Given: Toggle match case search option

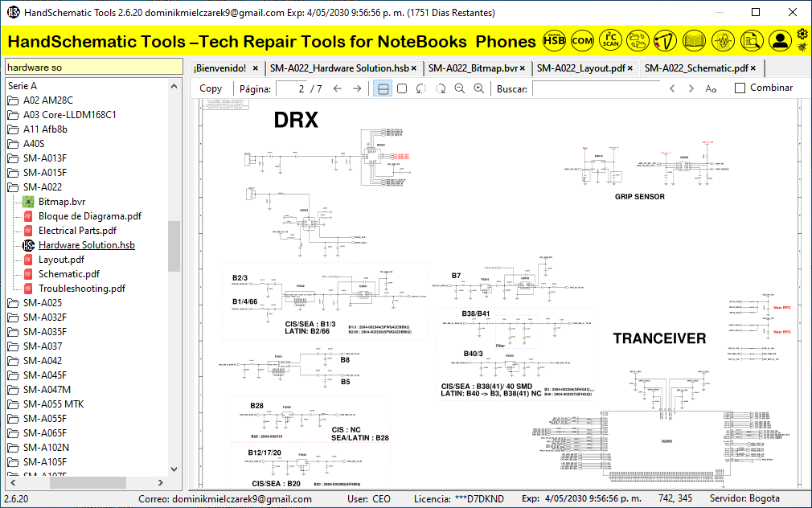Looking at the screenshot, I should point(711,89).
